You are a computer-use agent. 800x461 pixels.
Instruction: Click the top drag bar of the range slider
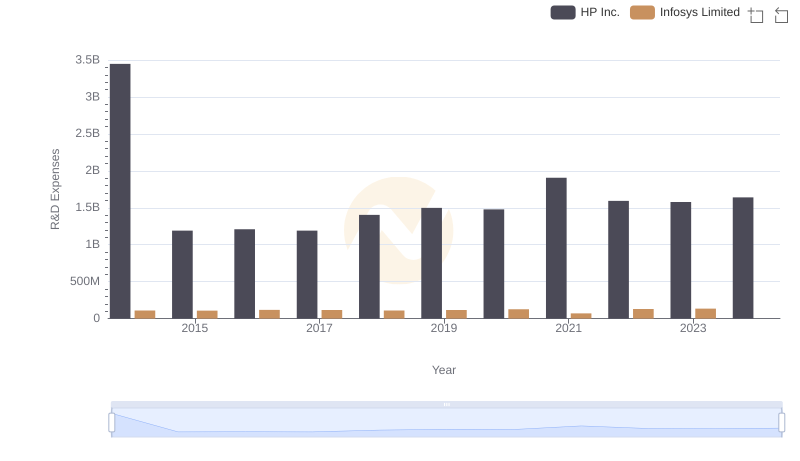point(446,404)
